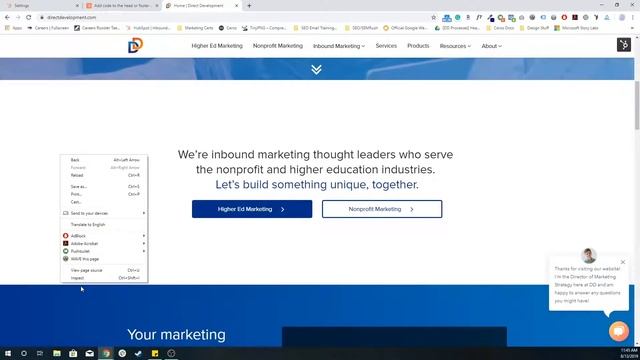Click the Direct Development logo
This screenshot has width=640, height=360.
pos(136,45)
